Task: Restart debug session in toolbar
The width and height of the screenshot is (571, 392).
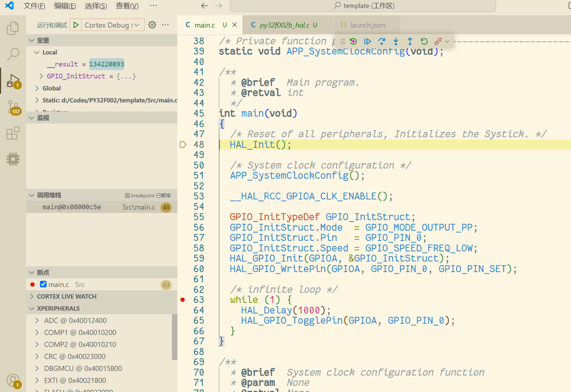Action: pos(424,41)
